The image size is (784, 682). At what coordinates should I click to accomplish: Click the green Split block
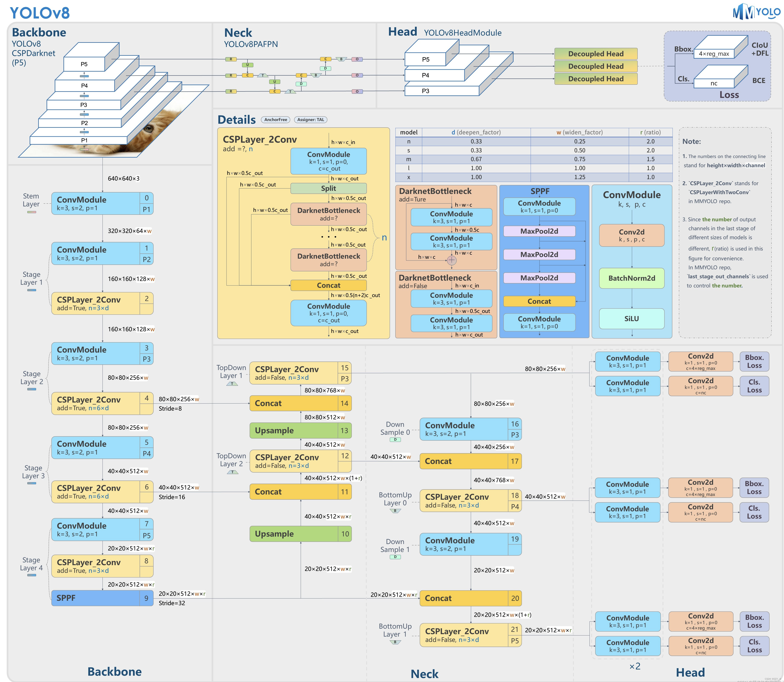pos(328,188)
